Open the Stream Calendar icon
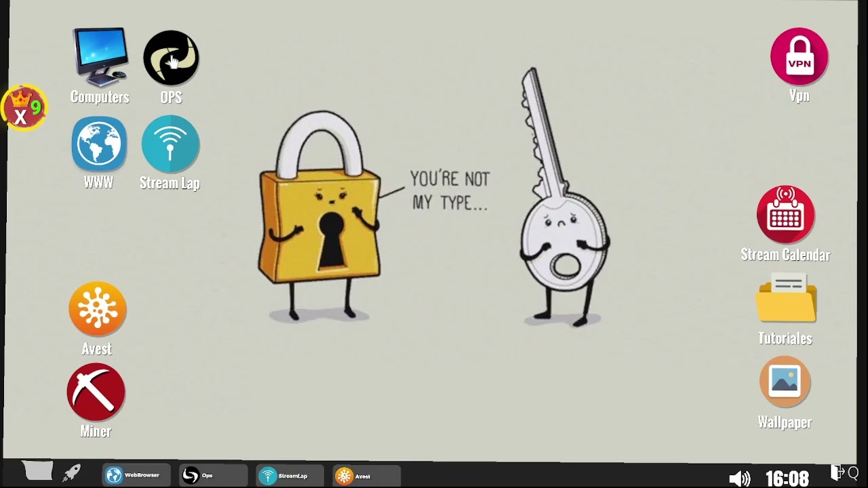 tap(785, 215)
